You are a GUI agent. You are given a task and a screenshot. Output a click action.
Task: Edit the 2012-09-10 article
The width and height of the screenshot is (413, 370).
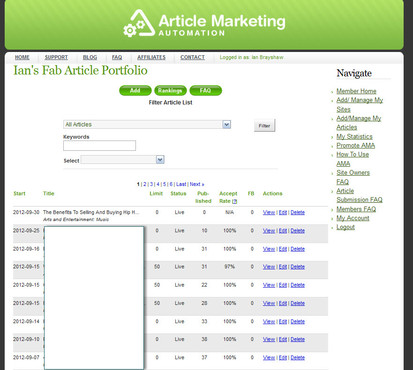[283, 339]
